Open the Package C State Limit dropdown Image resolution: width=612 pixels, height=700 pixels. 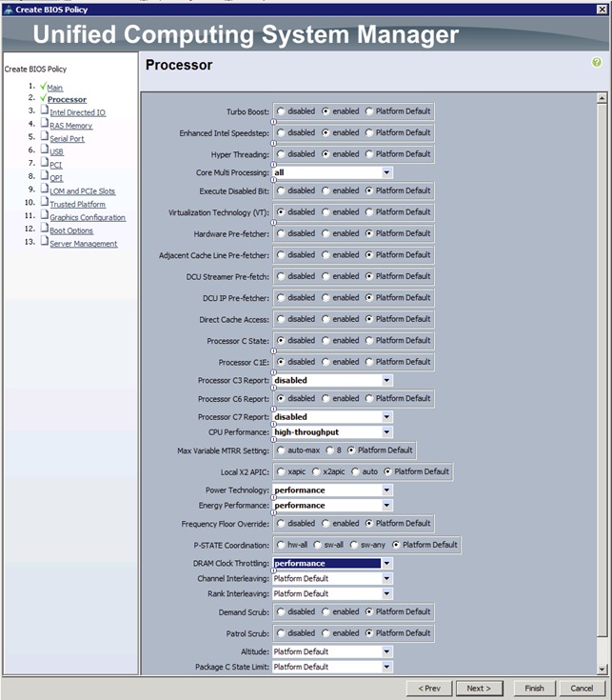386,667
